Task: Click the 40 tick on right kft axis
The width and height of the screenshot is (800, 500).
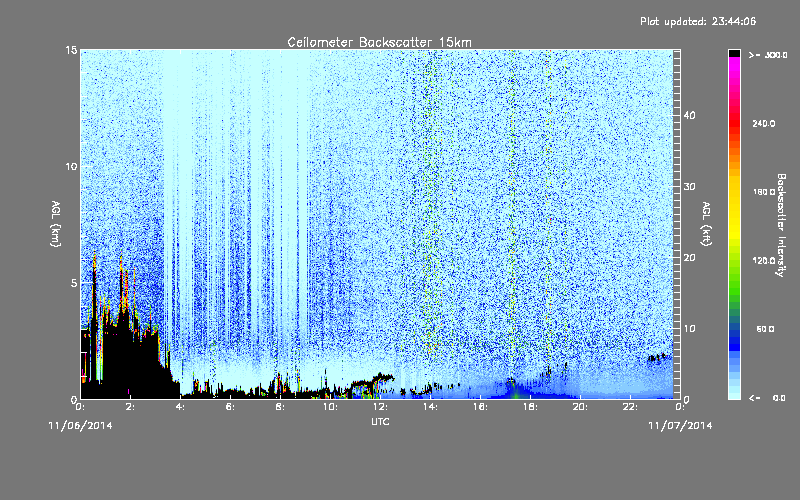Action: pos(689,116)
